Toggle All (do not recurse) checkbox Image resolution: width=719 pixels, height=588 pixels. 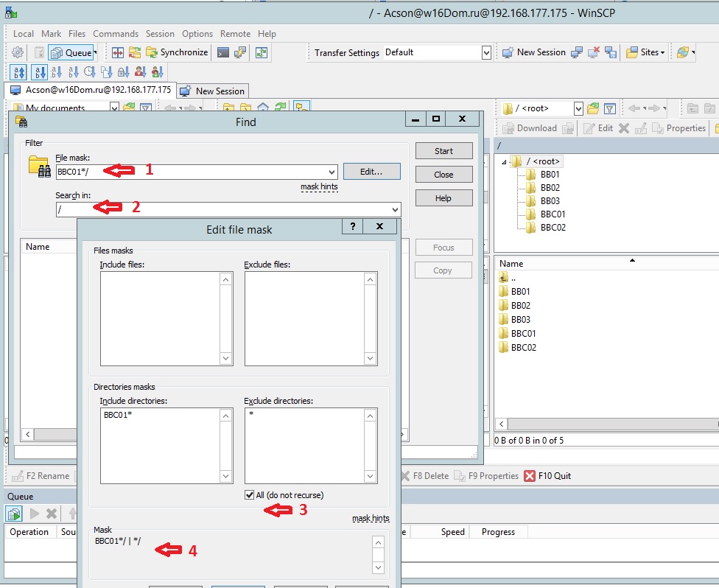250,494
